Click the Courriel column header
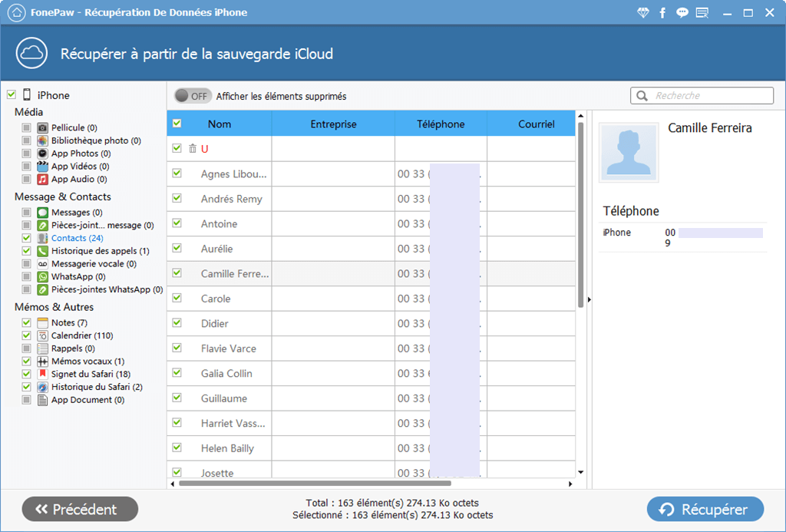Viewport: 786px width, 532px height. [x=531, y=124]
